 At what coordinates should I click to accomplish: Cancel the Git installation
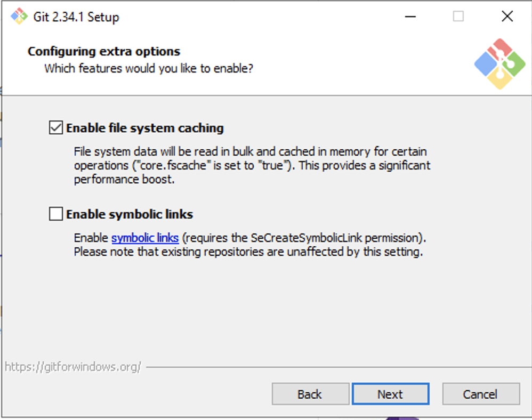tap(480, 394)
